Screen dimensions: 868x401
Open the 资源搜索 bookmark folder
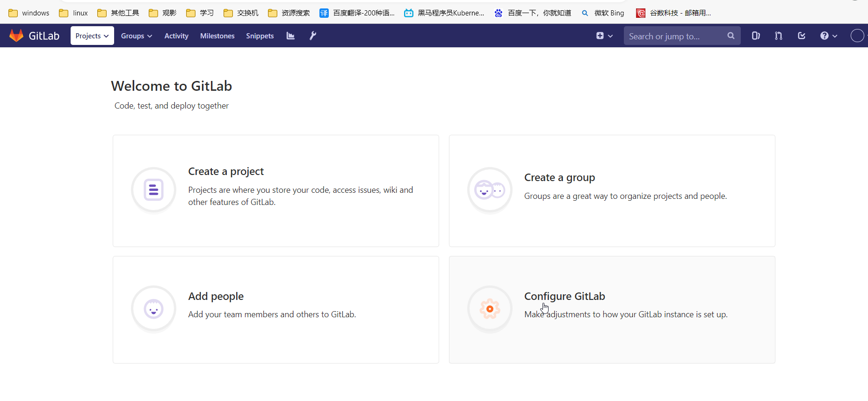coord(289,13)
